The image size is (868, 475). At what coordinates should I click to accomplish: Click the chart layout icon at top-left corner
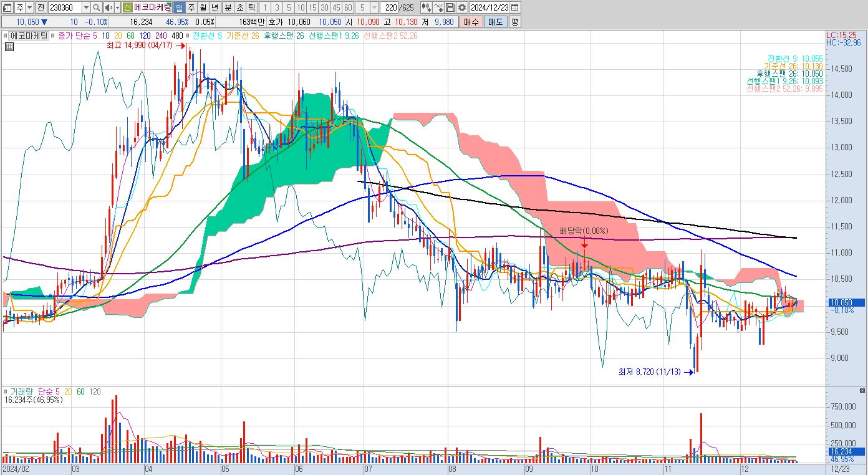(x=7, y=7)
